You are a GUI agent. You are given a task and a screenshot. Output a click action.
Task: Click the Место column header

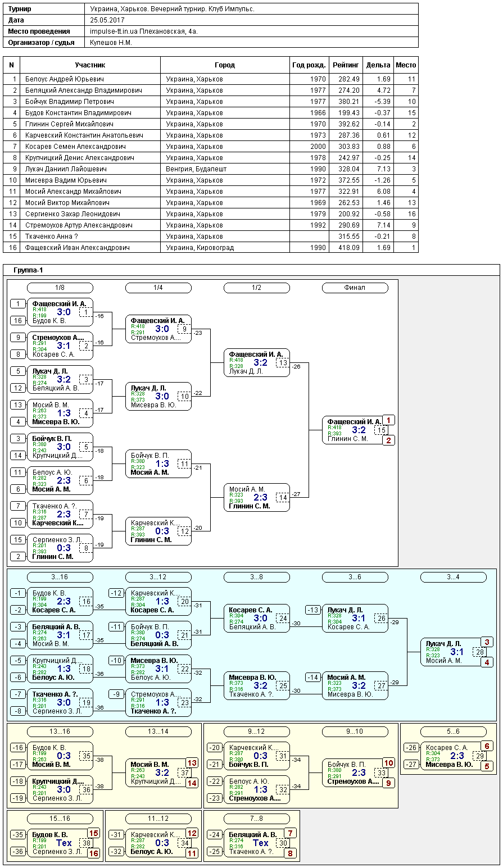point(406,65)
